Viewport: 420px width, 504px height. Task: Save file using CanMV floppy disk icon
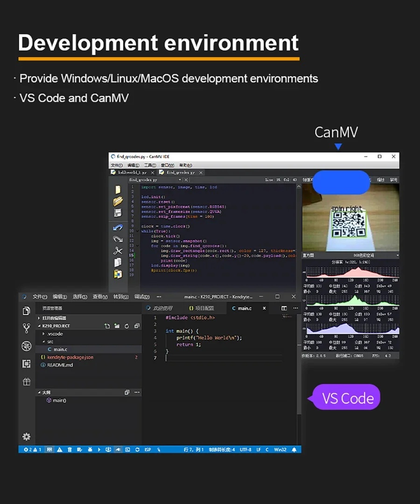click(x=118, y=213)
